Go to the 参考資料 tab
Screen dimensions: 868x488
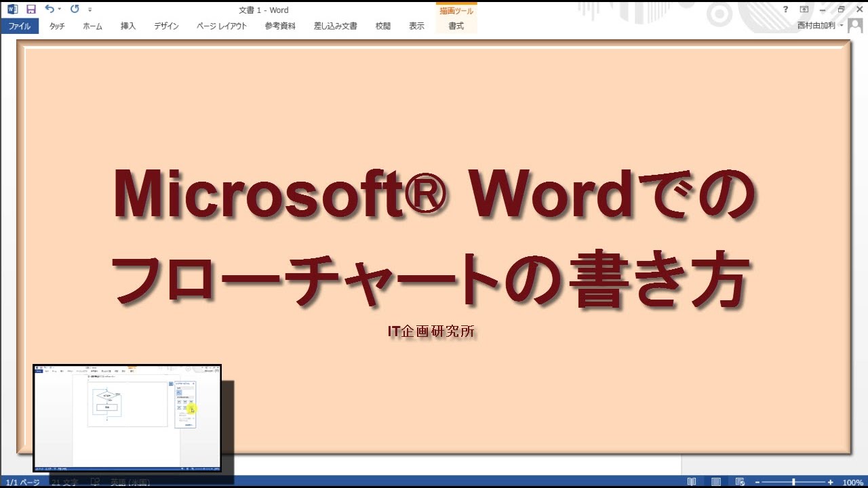pyautogui.click(x=280, y=26)
